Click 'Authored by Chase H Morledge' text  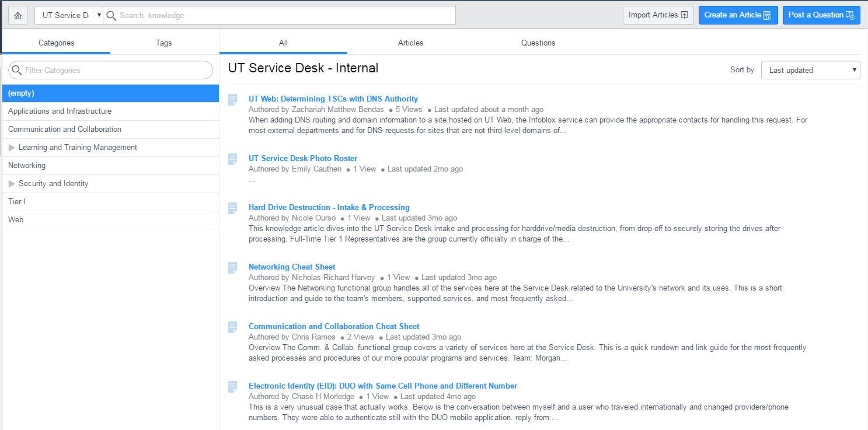pyautogui.click(x=301, y=397)
